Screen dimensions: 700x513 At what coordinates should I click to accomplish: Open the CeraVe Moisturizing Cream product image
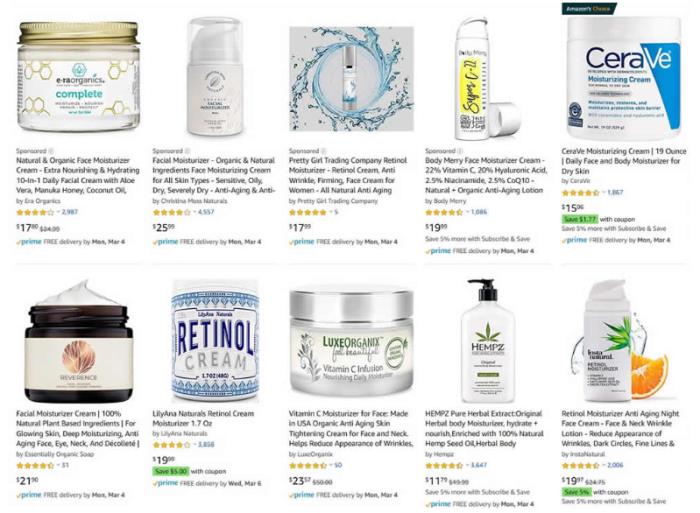click(x=624, y=78)
